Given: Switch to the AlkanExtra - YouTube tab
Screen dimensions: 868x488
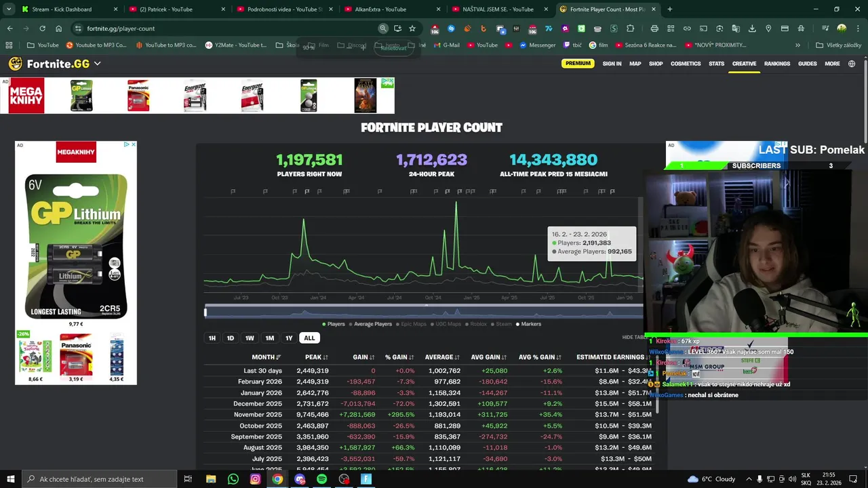Looking at the screenshot, I should tap(392, 9).
